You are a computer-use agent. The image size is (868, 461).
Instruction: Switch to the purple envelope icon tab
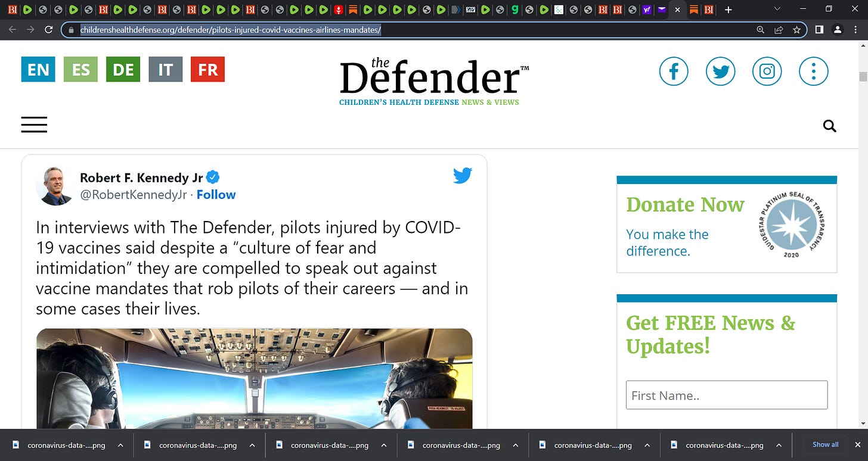tap(662, 10)
